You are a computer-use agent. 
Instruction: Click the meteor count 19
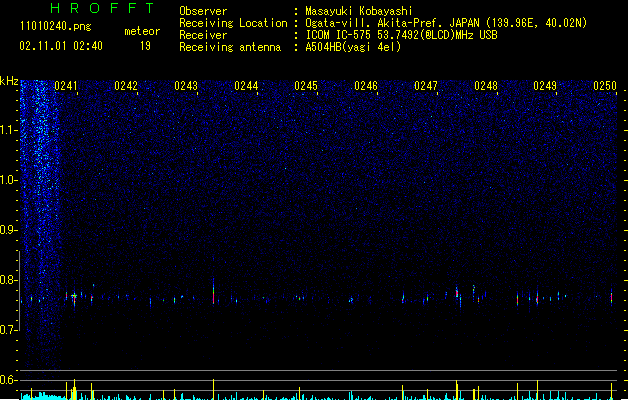click(145, 46)
